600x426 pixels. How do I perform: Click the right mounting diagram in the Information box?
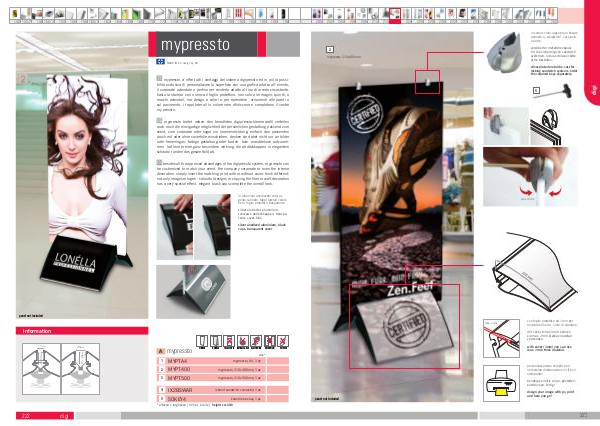tap(80, 369)
